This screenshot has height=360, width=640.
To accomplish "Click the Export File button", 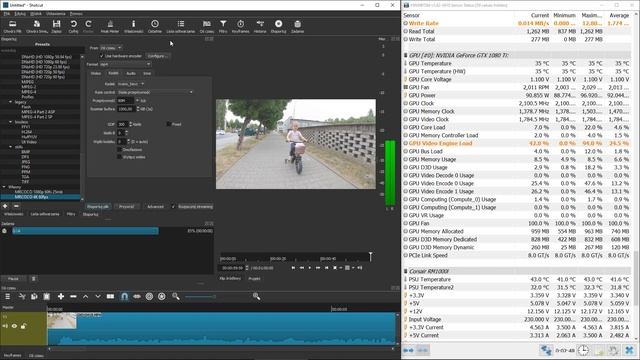I will 98,207.
